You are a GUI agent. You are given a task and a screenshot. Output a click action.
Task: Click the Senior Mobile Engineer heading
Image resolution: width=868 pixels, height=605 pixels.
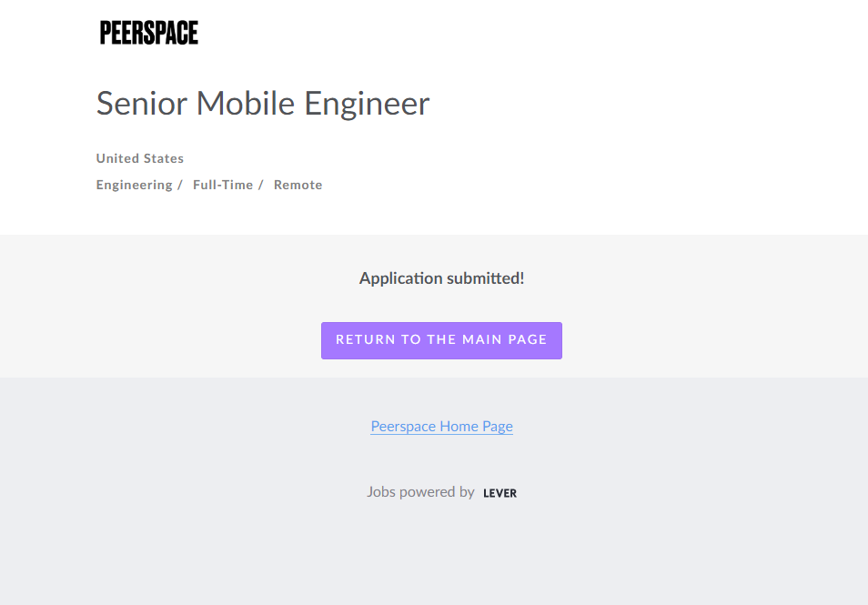coord(263,104)
